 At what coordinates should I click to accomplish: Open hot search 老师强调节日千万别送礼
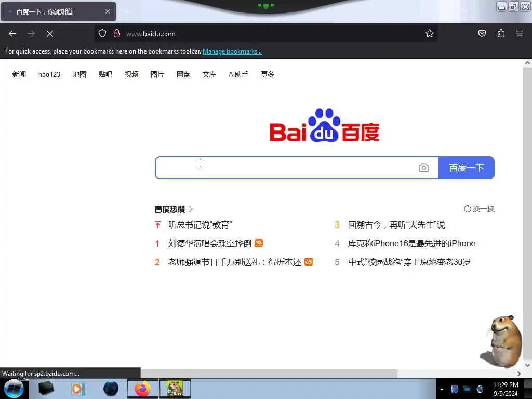[234, 262]
